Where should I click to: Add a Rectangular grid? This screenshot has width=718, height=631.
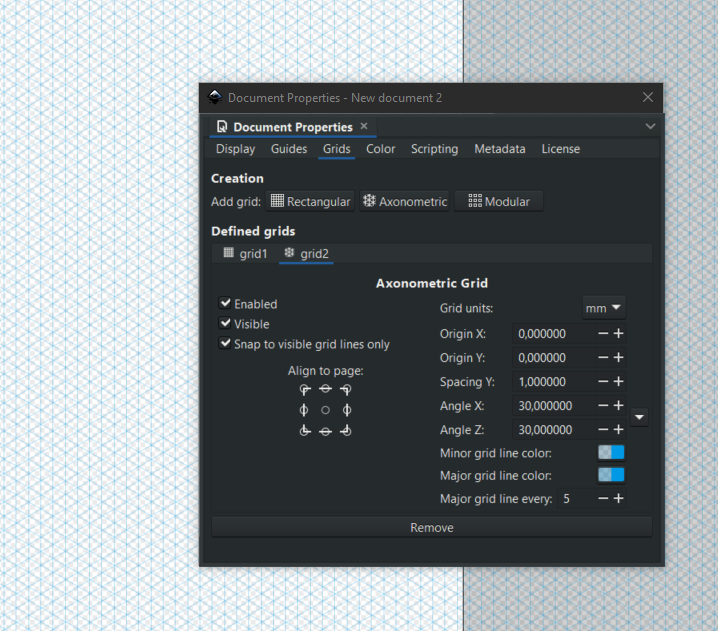click(x=310, y=201)
